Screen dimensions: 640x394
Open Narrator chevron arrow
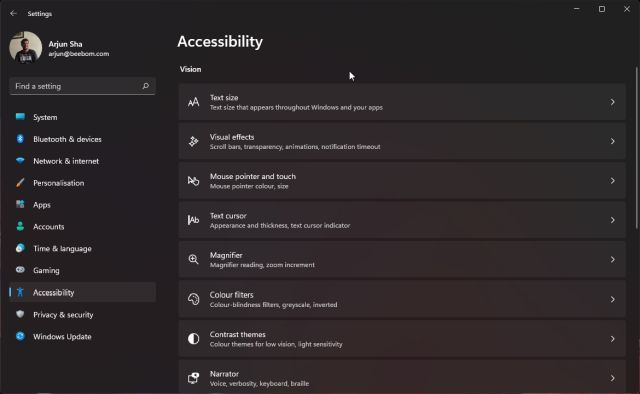613,378
